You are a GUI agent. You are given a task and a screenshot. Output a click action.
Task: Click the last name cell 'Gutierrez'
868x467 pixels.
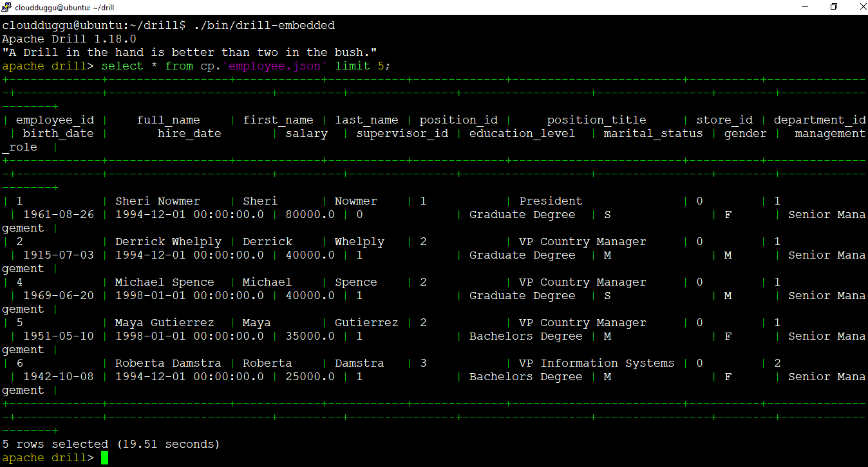click(366, 323)
